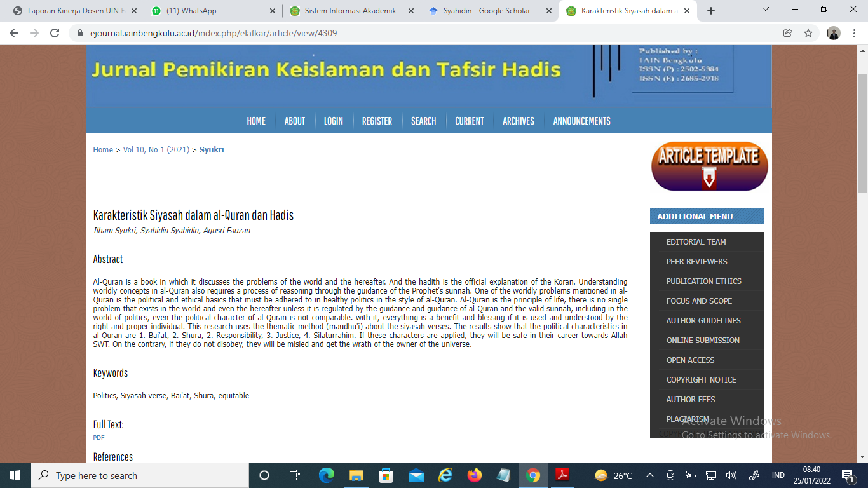
Task: Open File Explorer in the taskbar
Action: click(x=356, y=475)
